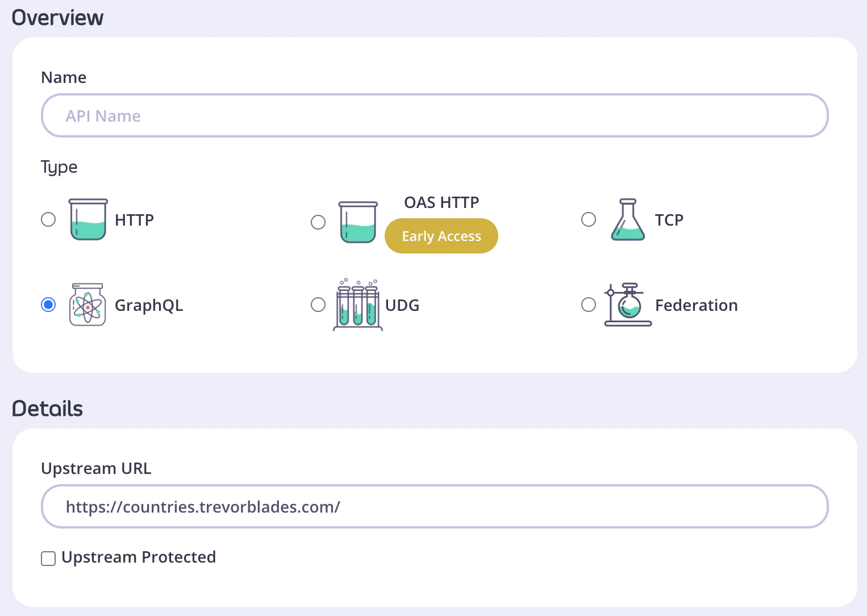
Task: Click the HTTP beaker icon
Action: pyautogui.click(x=87, y=219)
